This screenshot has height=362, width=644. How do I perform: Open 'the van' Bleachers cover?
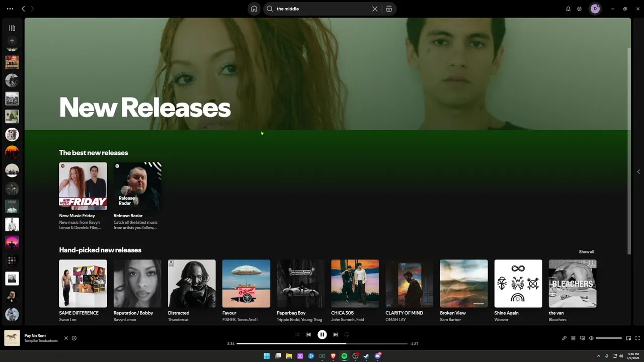(x=572, y=284)
